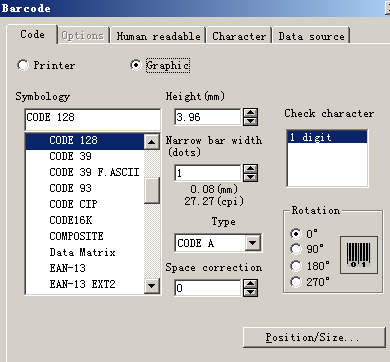Select CODE 39 F.ASCII symbology
Image resolution: width=390 pixels, height=362 pixels.
coord(85,172)
